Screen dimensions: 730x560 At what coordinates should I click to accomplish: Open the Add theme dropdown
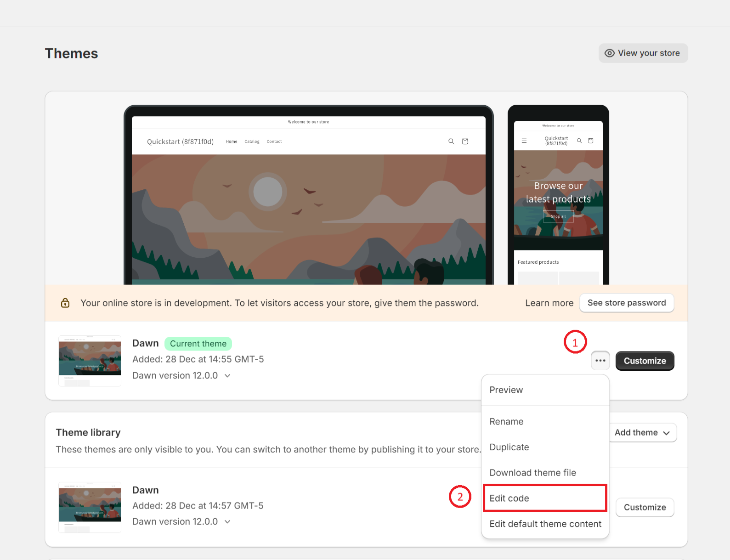[642, 433]
